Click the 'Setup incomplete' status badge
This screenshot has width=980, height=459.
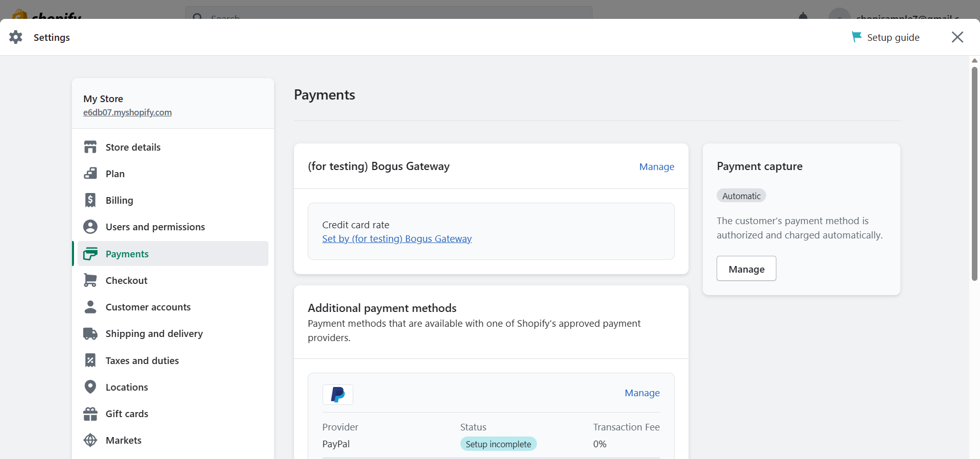click(x=498, y=444)
